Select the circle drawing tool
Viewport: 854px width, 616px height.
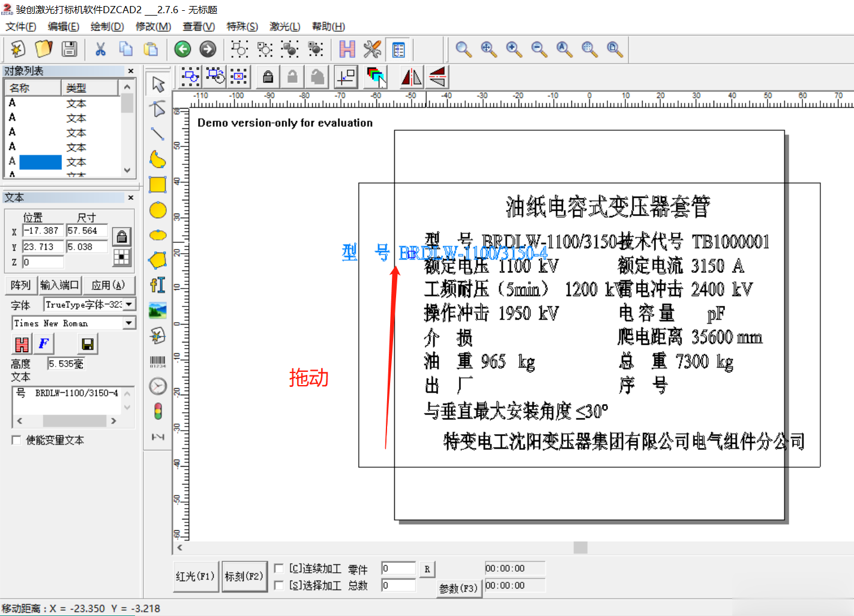(x=158, y=210)
